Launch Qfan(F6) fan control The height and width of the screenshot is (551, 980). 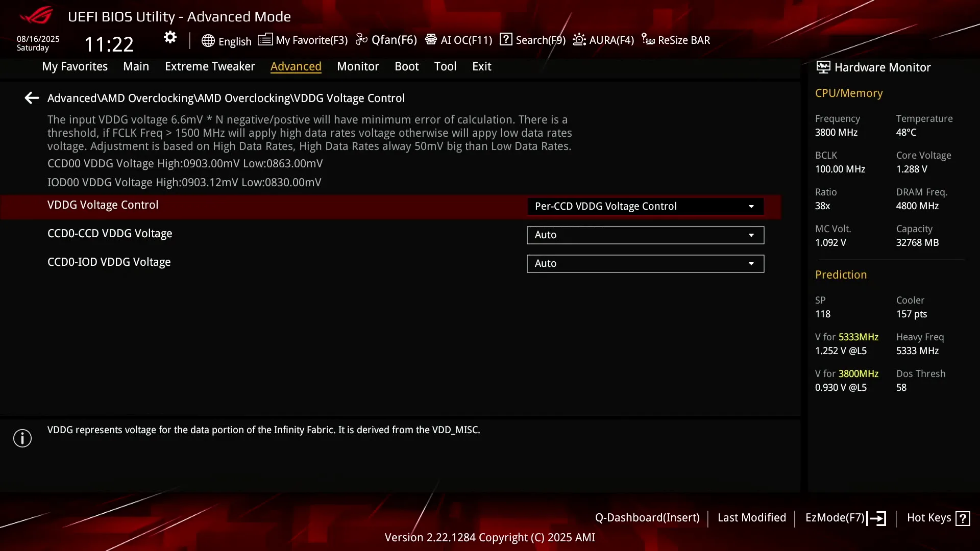386,40
